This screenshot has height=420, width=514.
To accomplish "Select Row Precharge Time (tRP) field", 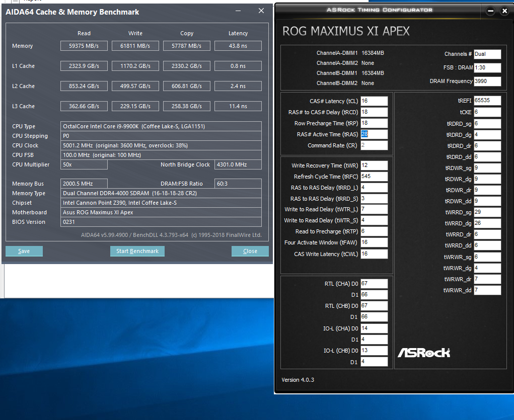I will coord(374,123).
